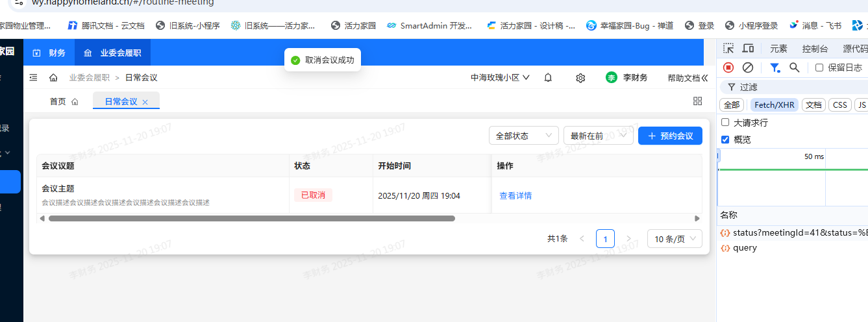Open the 活力家园 bookmark

click(353, 26)
